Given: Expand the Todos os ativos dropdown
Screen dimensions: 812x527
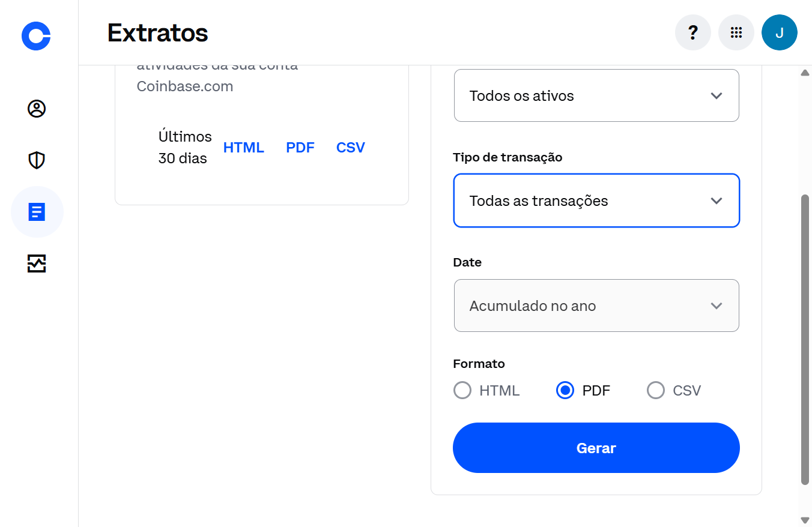Looking at the screenshot, I should pyautogui.click(x=596, y=95).
